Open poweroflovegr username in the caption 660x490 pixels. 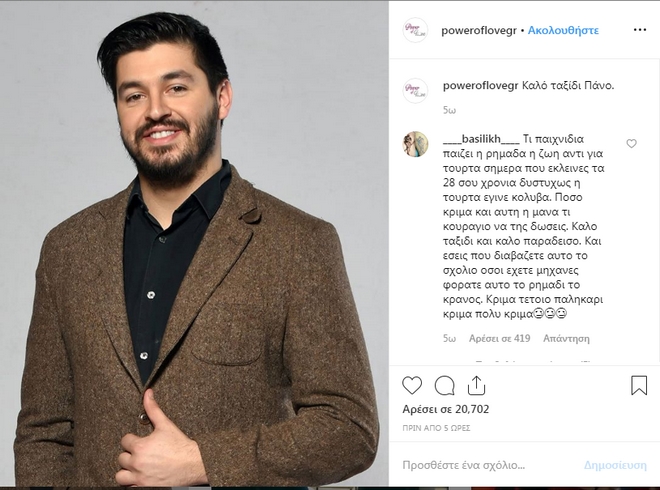(x=480, y=86)
